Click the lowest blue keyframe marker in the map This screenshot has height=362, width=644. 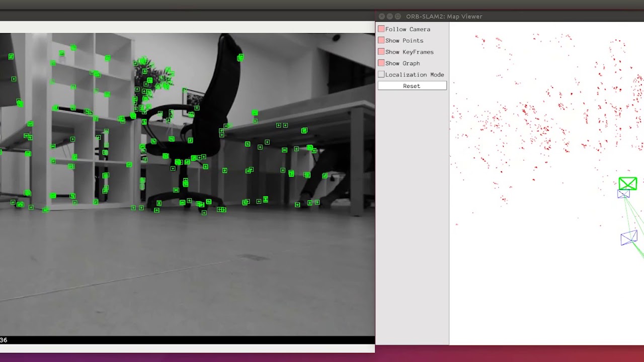pyautogui.click(x=629, y=237)
